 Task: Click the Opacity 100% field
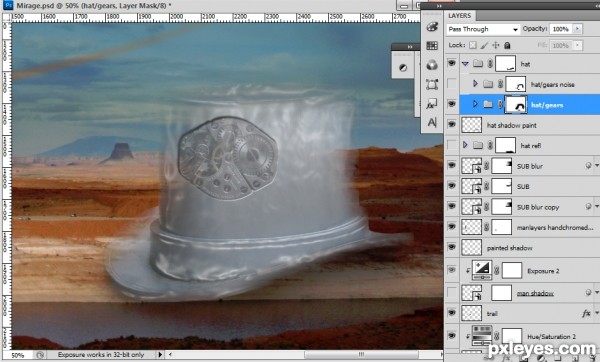click(561, 29)
